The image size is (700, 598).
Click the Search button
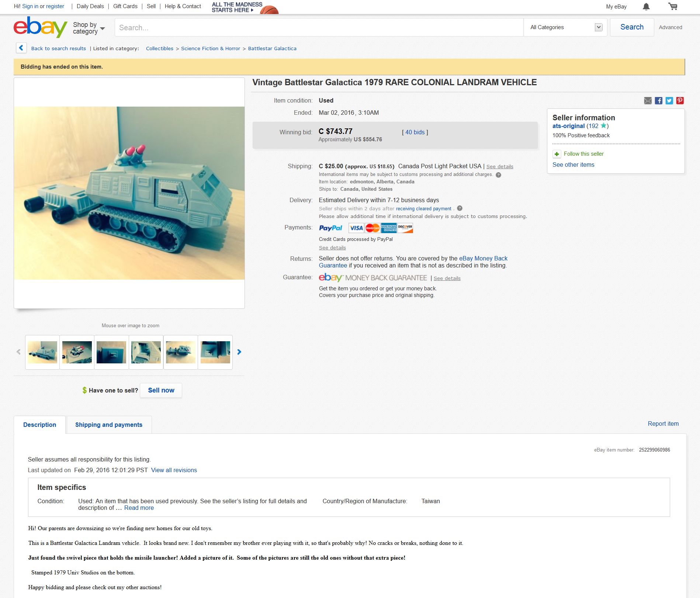click(632, 27)
